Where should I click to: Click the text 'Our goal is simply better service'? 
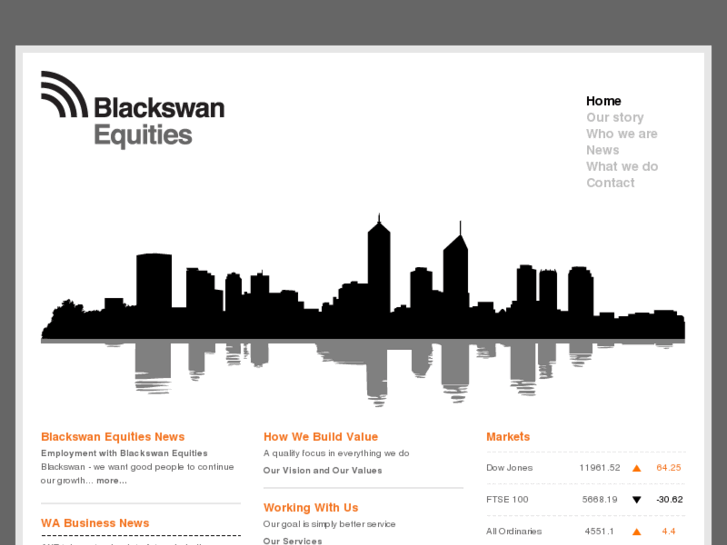point(329,524)
